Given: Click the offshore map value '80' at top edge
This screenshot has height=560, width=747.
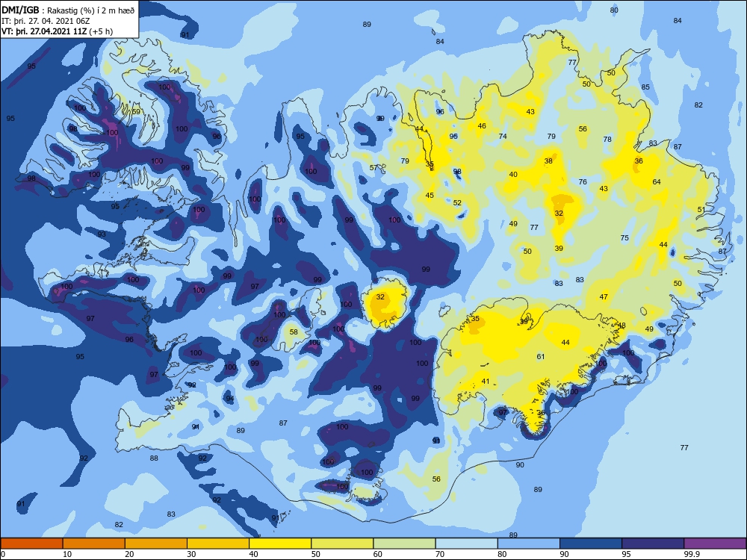Looking at the screenshot, I should pyautogui.click(x=614, y=10).
